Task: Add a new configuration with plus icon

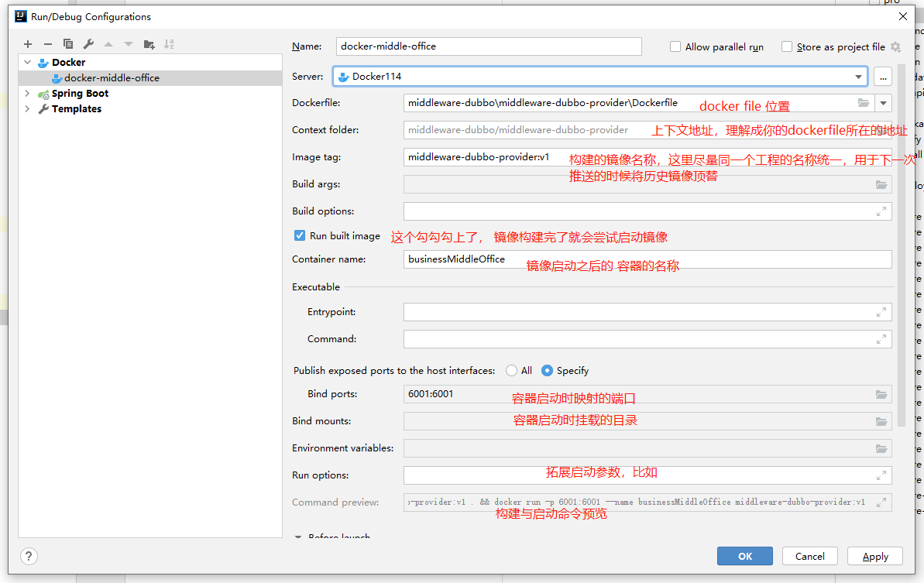Action: (x=28, y=44)
